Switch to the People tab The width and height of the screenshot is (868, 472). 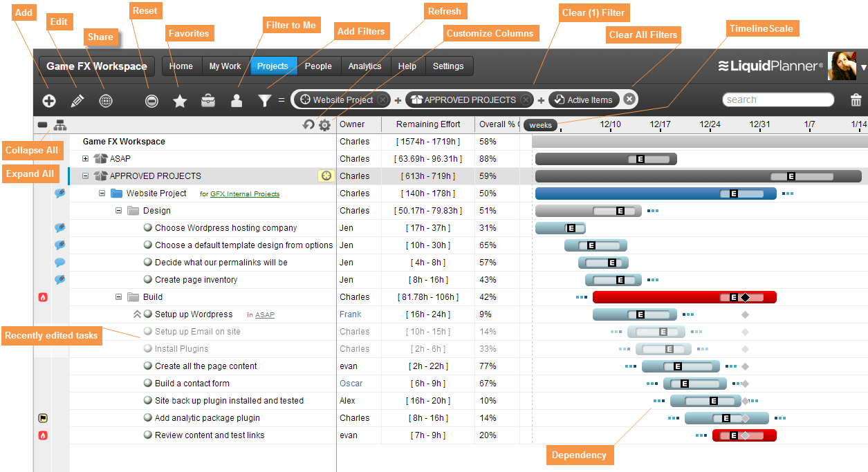click(318, 66)
